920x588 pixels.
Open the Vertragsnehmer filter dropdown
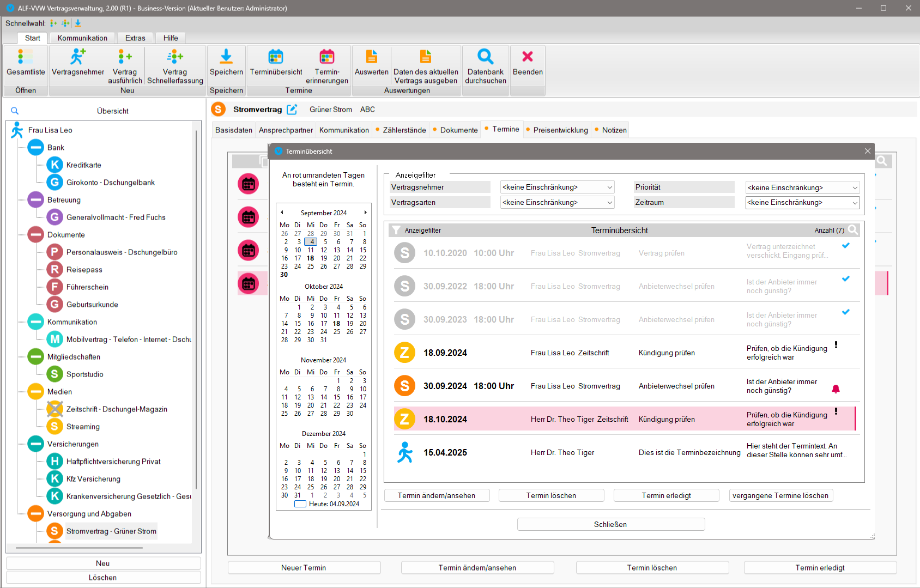coord(557,187)
